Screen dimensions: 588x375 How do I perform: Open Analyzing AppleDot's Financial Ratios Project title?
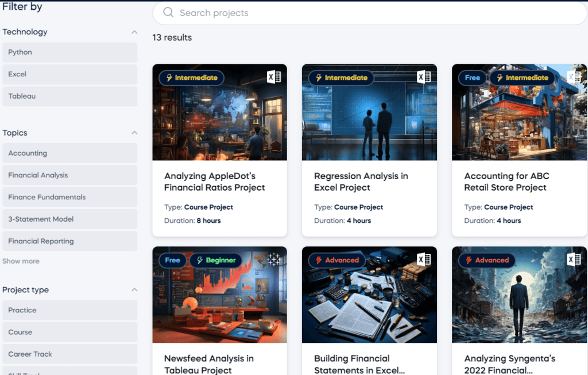(215, 181)
